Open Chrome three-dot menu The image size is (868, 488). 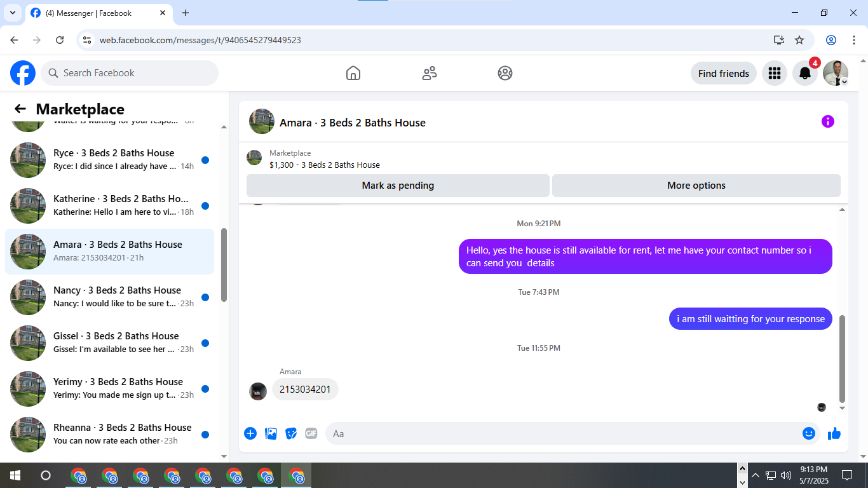coord(853,40)
